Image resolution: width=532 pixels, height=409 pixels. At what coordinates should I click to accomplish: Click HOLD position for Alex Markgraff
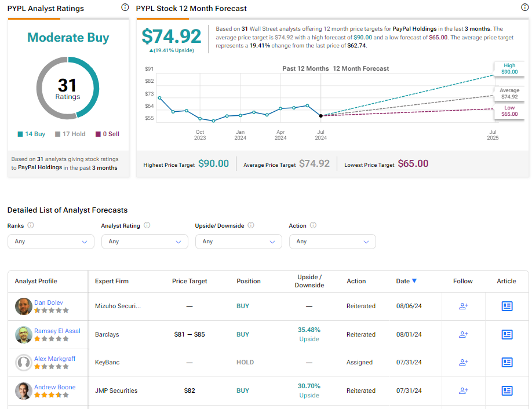click(x=245, y=362)
